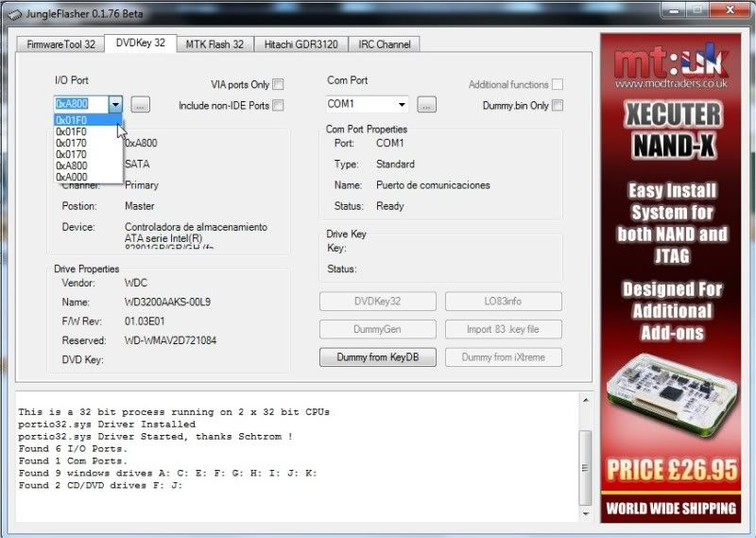Click the browse button beside Com Port
This screenshot has height=538, width=756.
[426, 105]
